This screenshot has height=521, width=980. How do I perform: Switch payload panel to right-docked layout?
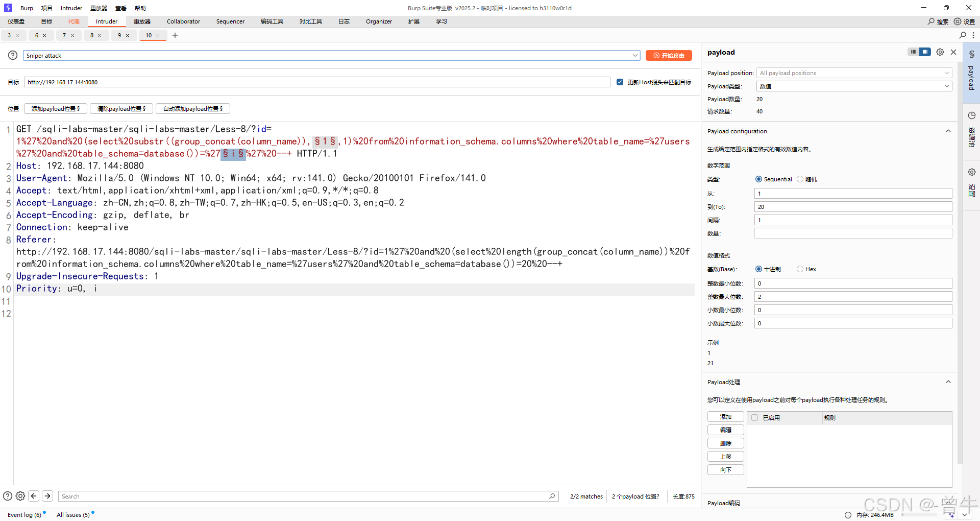tap(925, 52)
